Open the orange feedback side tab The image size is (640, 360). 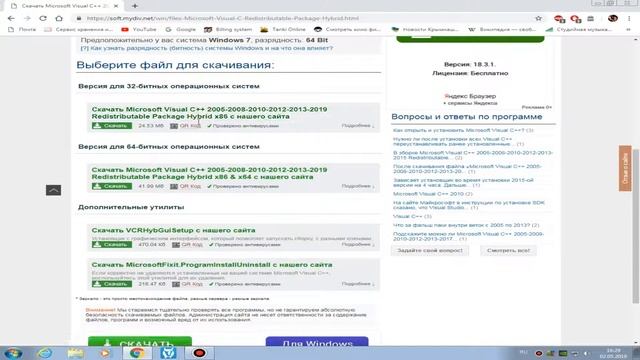[625, 168]
